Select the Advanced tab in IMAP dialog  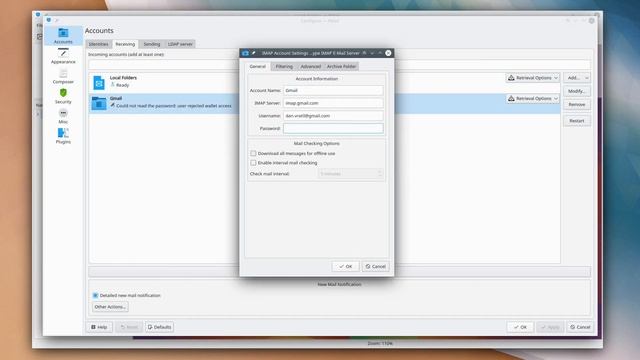311,67
